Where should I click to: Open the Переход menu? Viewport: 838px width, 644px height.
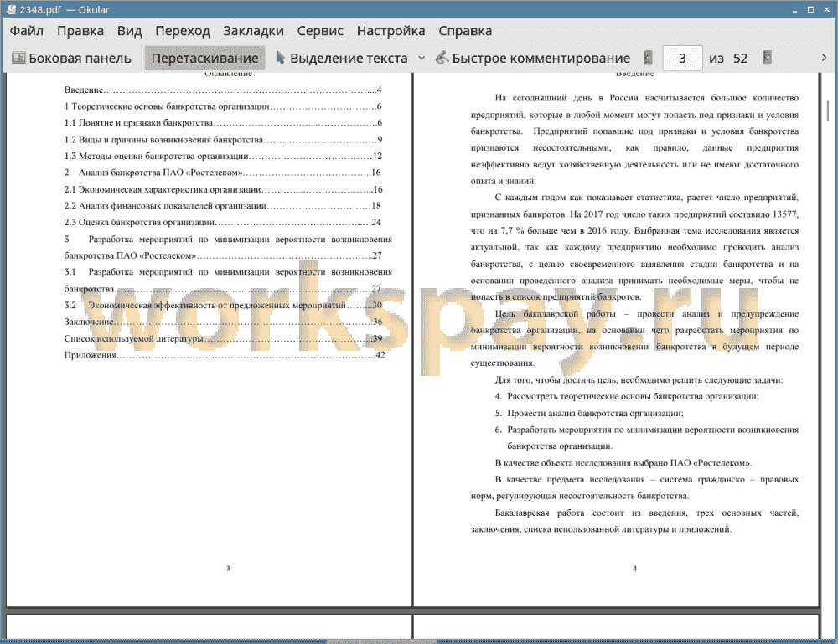pos(182,31)
